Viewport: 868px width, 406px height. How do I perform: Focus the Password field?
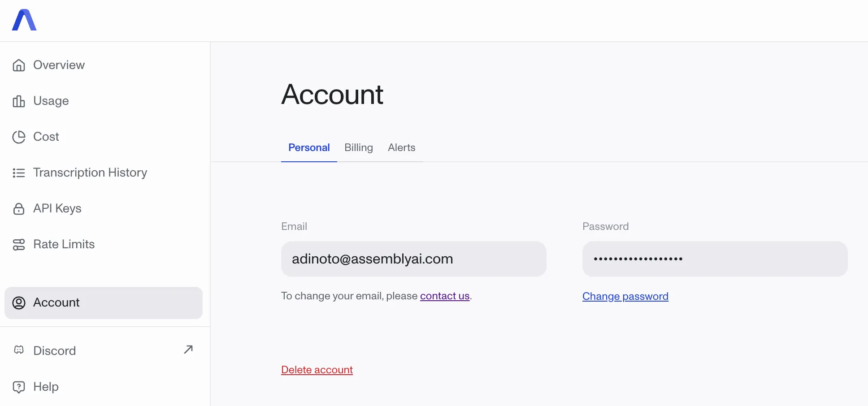tap(715, 259)
